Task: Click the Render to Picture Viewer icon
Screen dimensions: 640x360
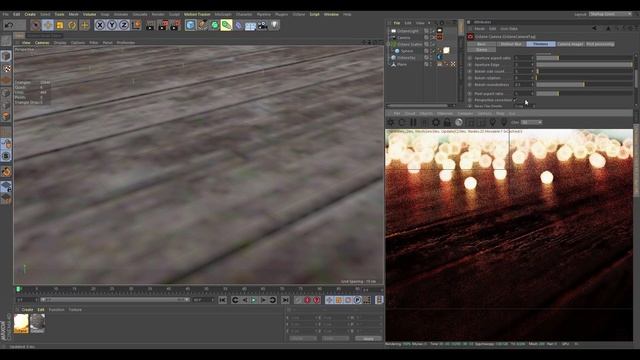Action: coord(163,25)
